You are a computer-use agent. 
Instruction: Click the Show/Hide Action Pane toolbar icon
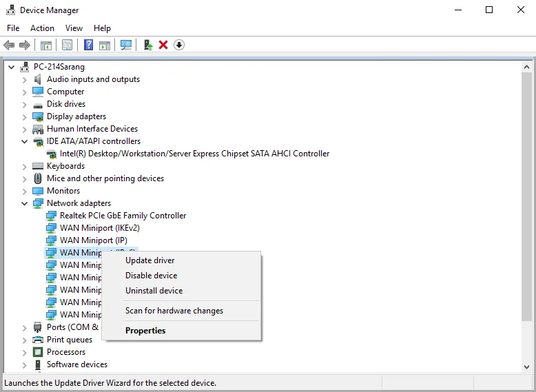click(x=105, y=45)
